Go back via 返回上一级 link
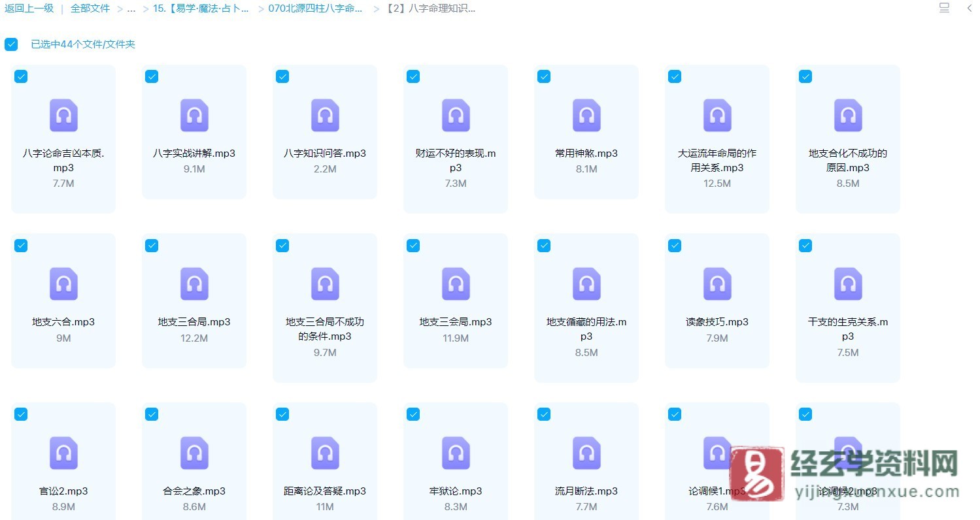 (x=29, y=8)
